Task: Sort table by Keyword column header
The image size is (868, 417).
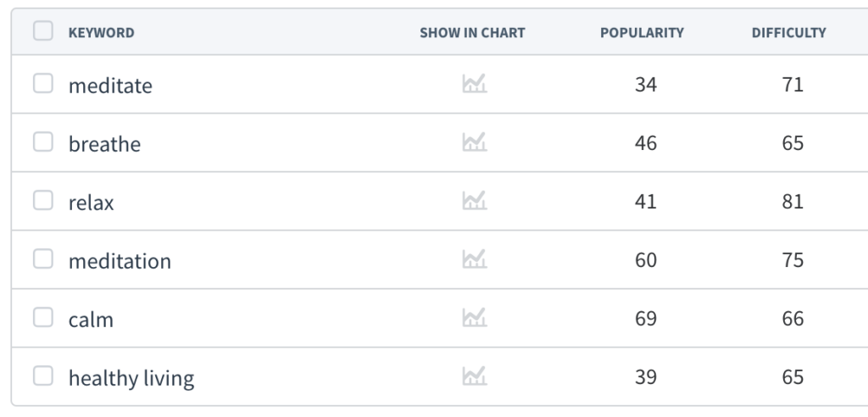Action: tap(102, 33)
